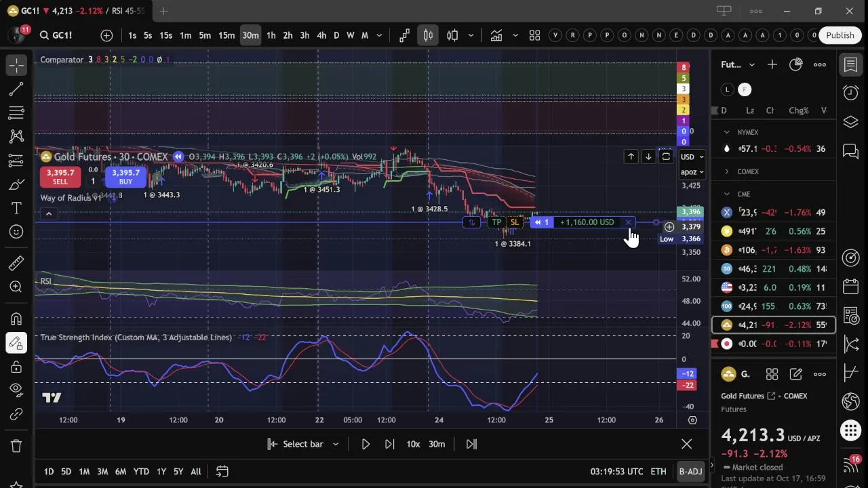Switch to the 5m timeframe
Image resolution: width=868 pixels, height=488 pixels.
coord(205,35)
